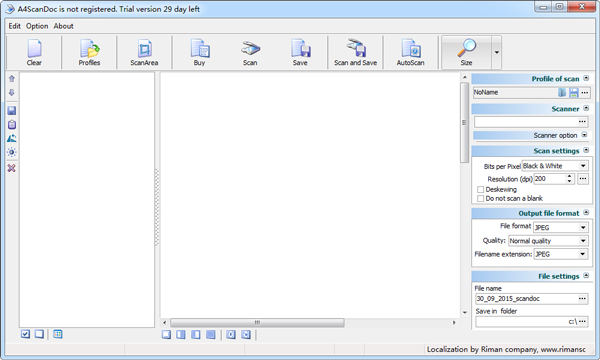Click the Scan and Save icon
Screen dimensions: 600x360
click(355, 52)
